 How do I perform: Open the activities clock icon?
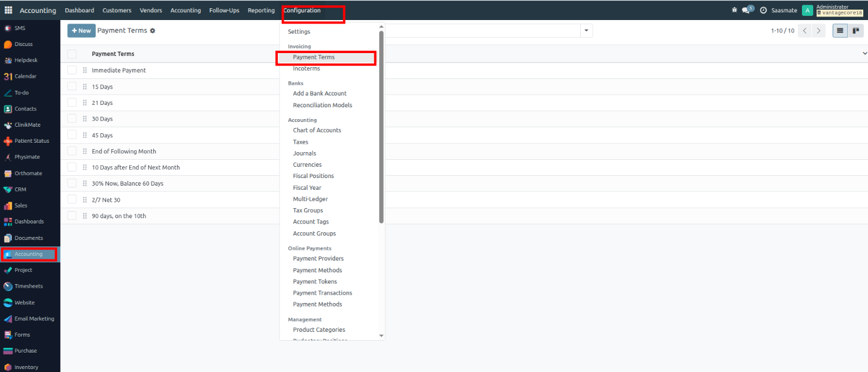[763, 11]
